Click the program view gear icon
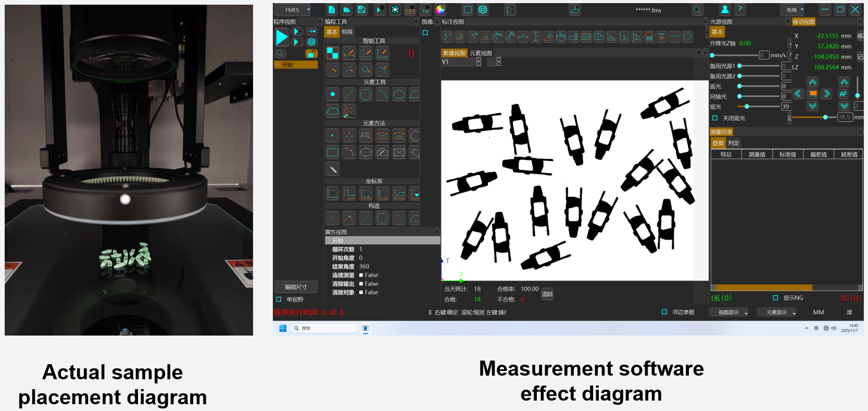The height and width of the screenshot is (411, 868). coord(311,42)
